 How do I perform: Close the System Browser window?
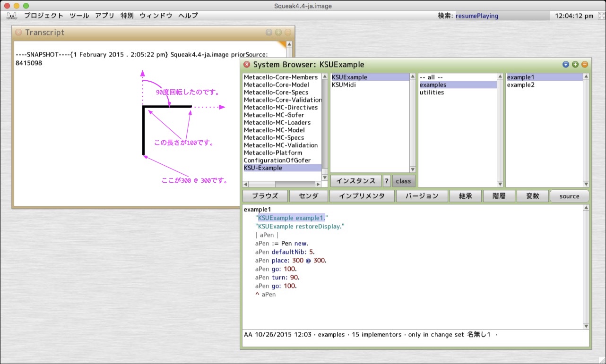click(247, 65)
